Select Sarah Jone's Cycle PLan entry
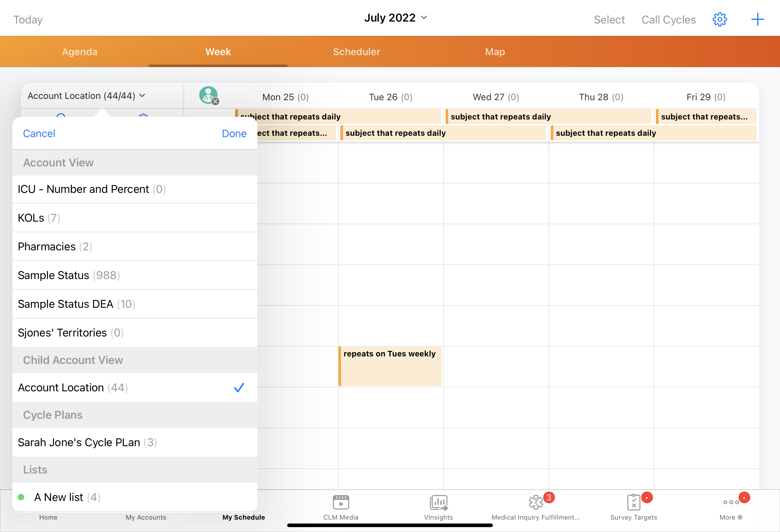 135,443
